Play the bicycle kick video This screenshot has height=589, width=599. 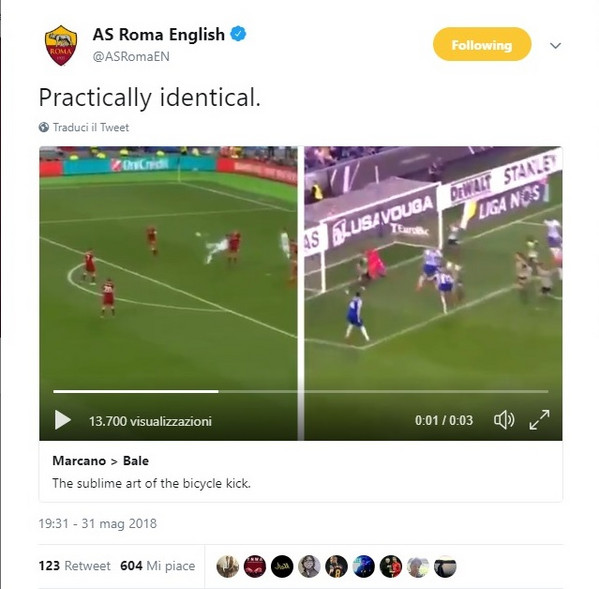63,420
